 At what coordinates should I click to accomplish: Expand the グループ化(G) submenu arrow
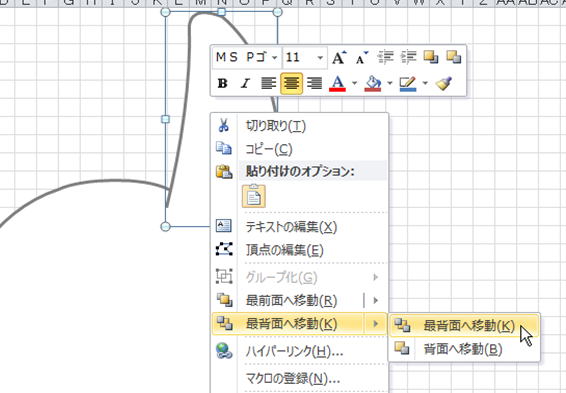(x=375, y=277)
